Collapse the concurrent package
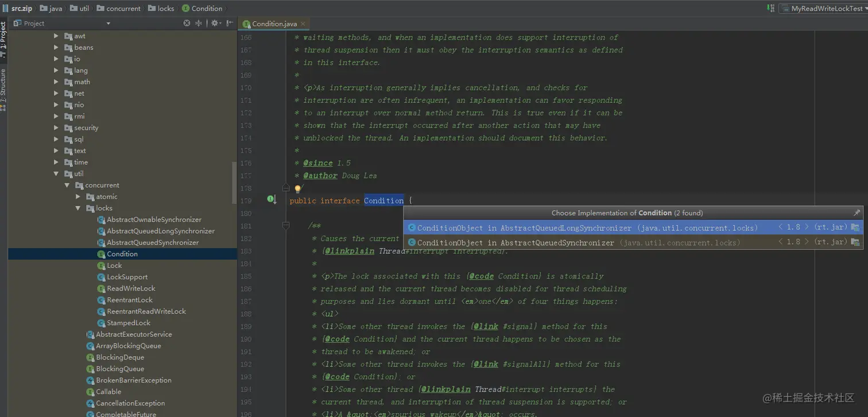The image size is (868, 417). tap(67, 185)
